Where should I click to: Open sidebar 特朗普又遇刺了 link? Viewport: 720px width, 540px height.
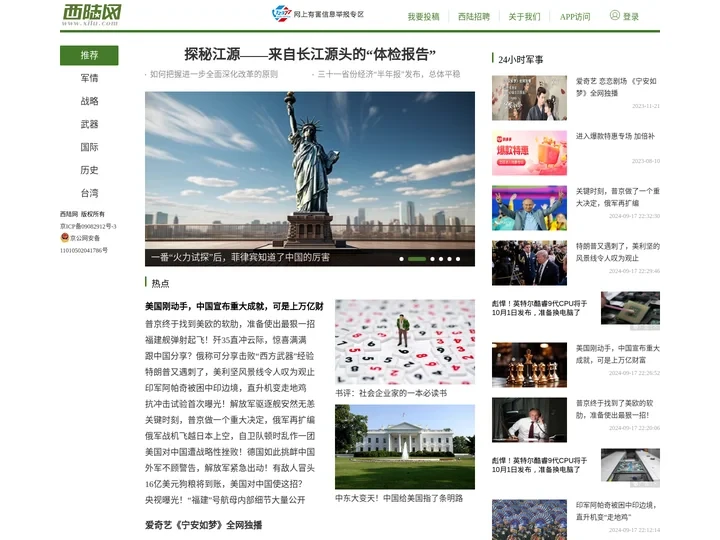pyautogui.click(x=618, y=252)
